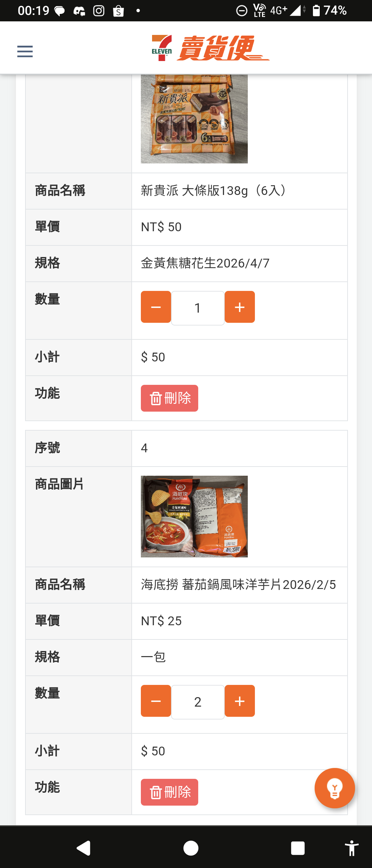Tap the accessibility shortcut icon
The image size is (372, 868).
[352, 848]
